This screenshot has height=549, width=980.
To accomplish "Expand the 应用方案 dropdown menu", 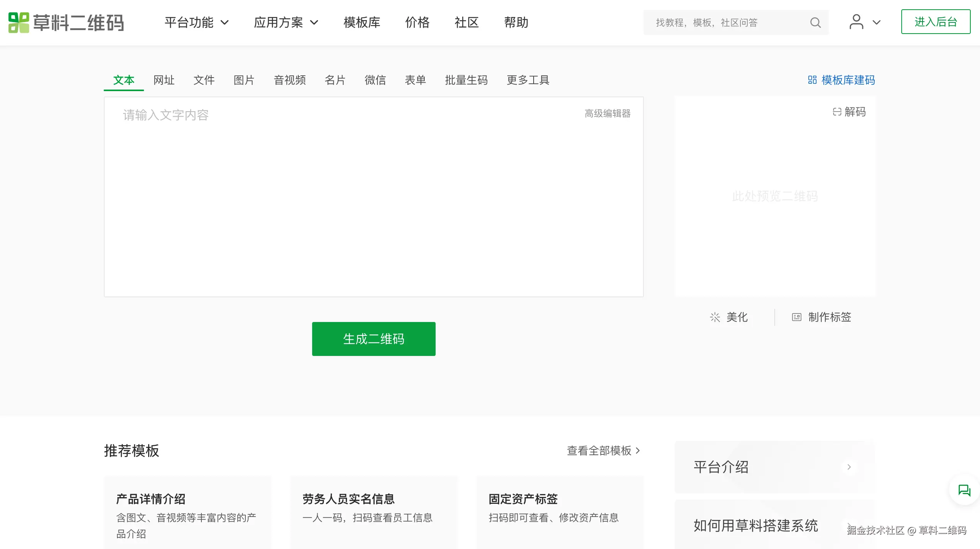I will click(x=286, y=22).
